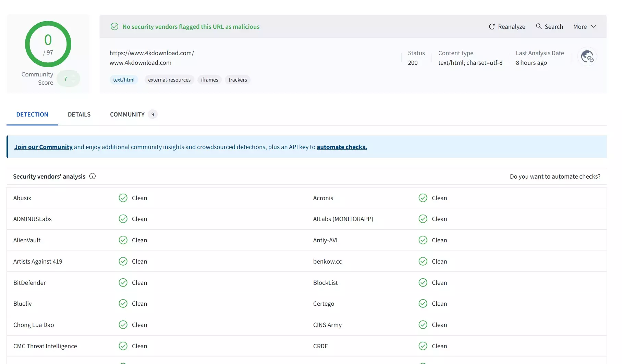
Task: Open the More menu
Action: [585, 27]
